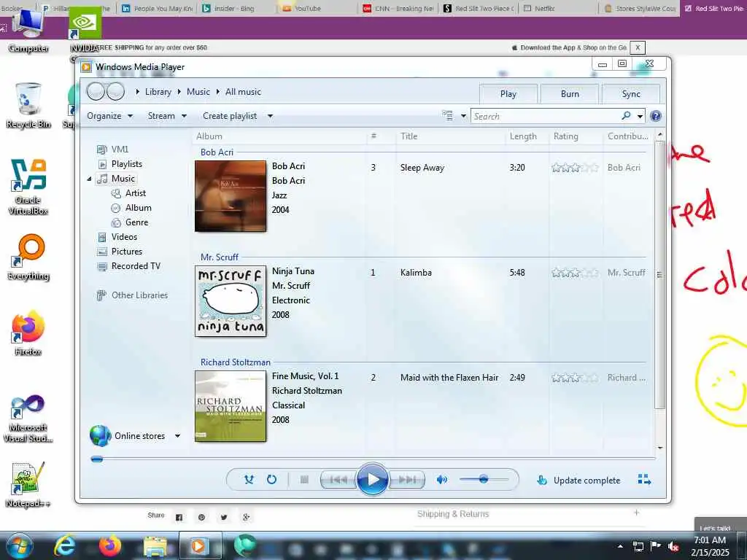This screenshot has height=560, width=747.
Task: Click the Forward navigation button
Action: 116,91
